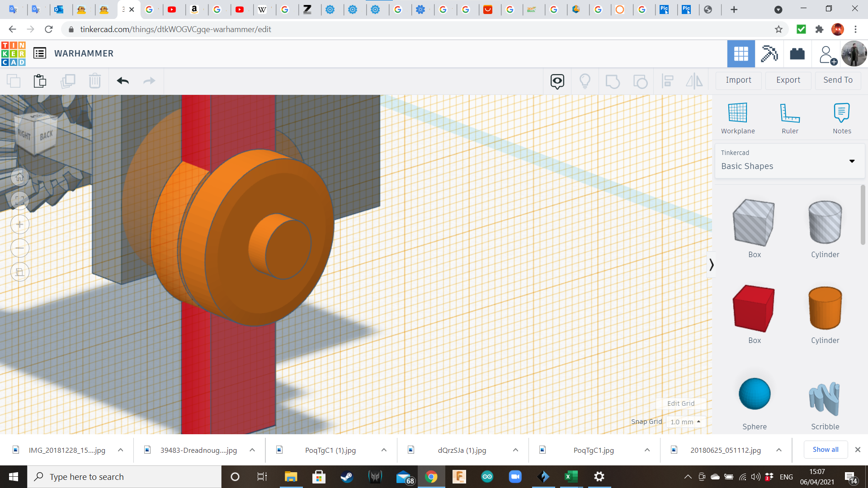Screen dimensions: 868x488
Task: Click the home view icon
Action: click(20, 177)
